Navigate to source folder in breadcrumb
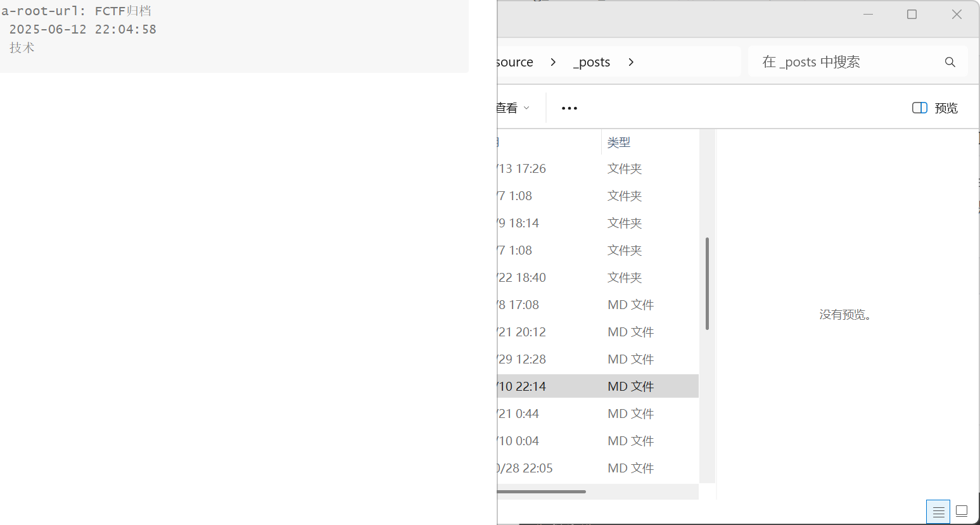The height and width of the screenshot is (525, 980). click(x=515, y=62)
